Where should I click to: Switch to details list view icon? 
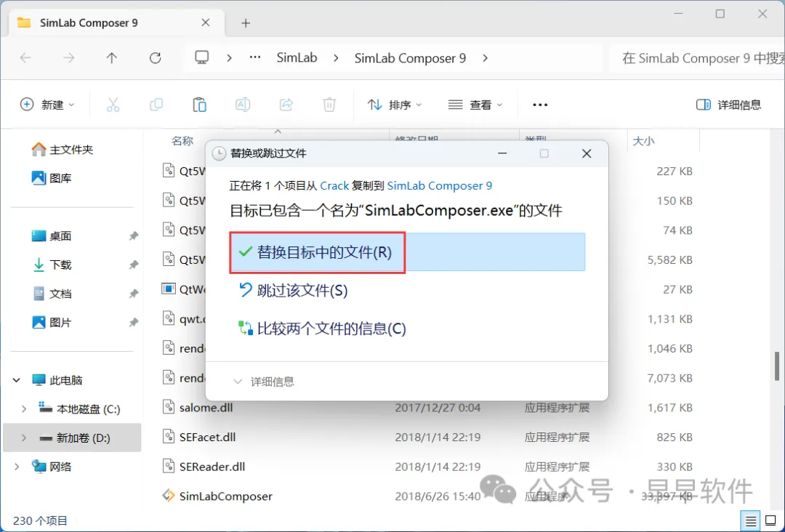(x=750, y=521)
